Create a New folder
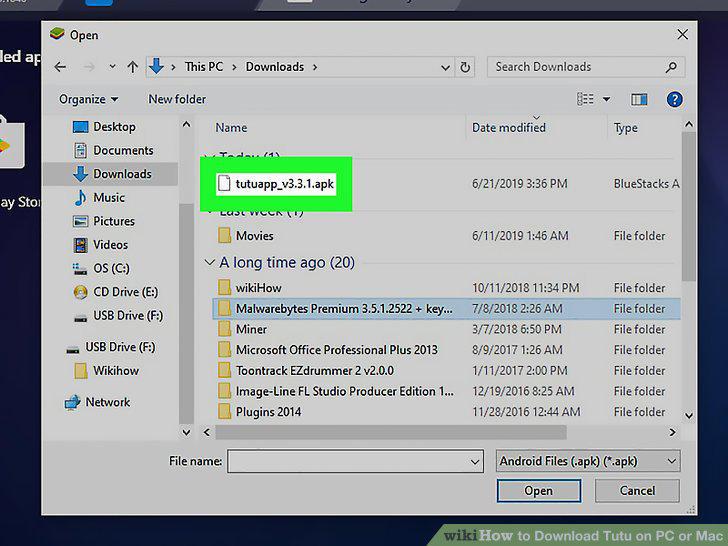This screenshot has width=728, height=546. [x=177, y=99]
